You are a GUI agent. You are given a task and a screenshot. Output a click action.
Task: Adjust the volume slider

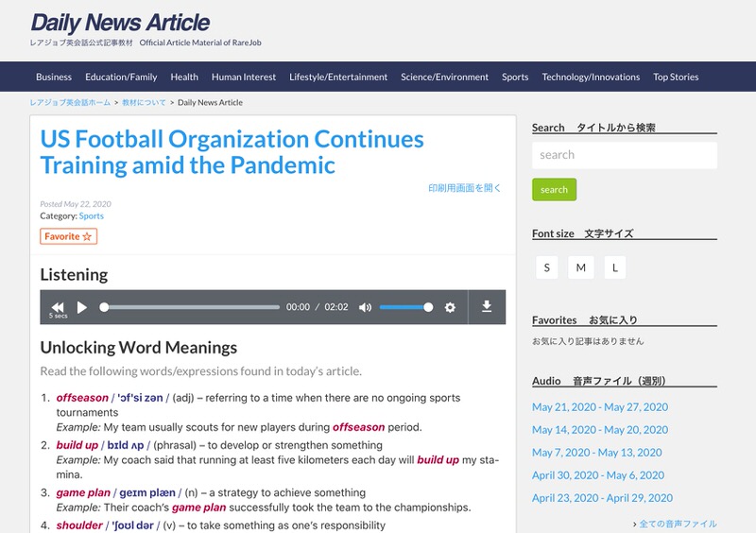(x=405, y=307)
